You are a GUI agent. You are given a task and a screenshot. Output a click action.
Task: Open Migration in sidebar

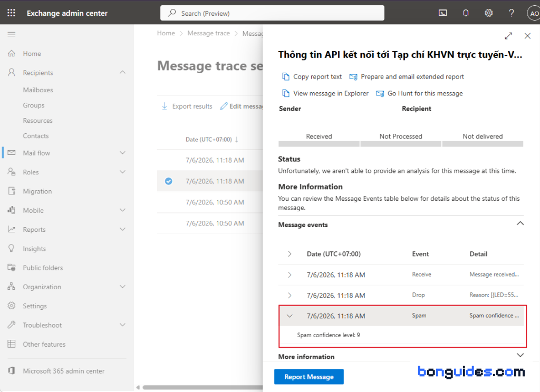tap(37, 191)
